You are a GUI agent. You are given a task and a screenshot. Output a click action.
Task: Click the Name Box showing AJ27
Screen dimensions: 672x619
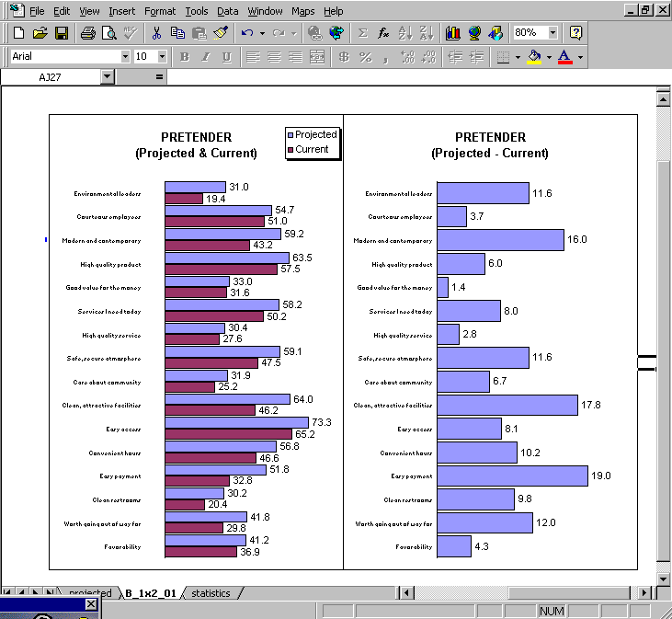[51, 77]
